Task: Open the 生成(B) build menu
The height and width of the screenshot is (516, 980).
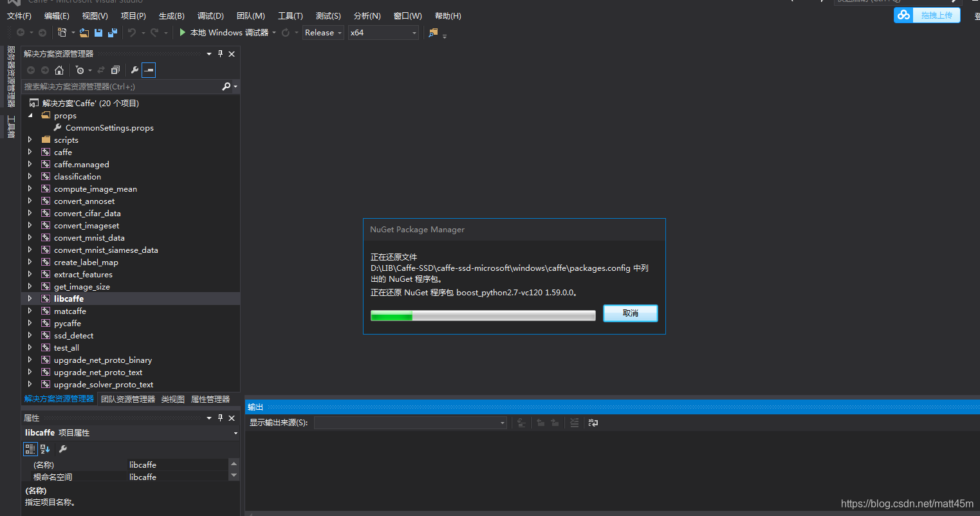Action: point(172,15)
